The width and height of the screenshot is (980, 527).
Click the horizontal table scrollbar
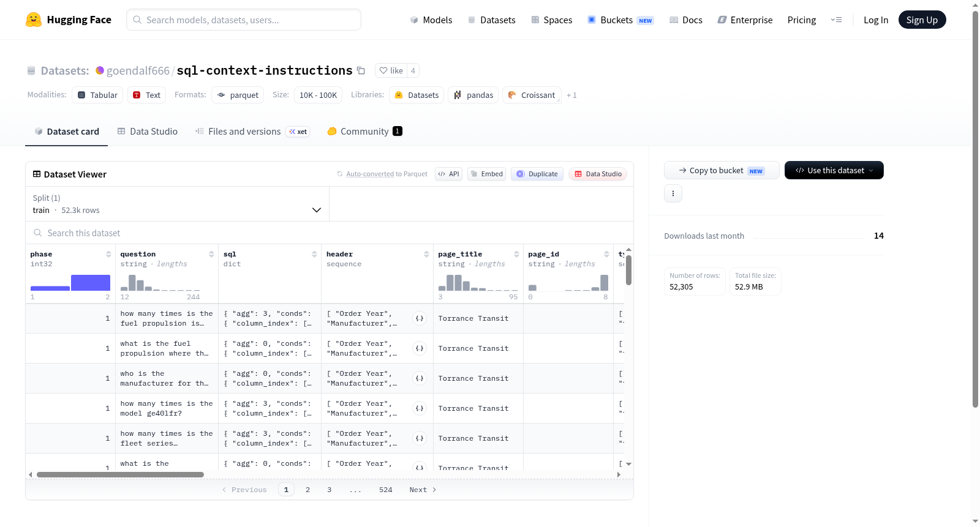point(120,474)
